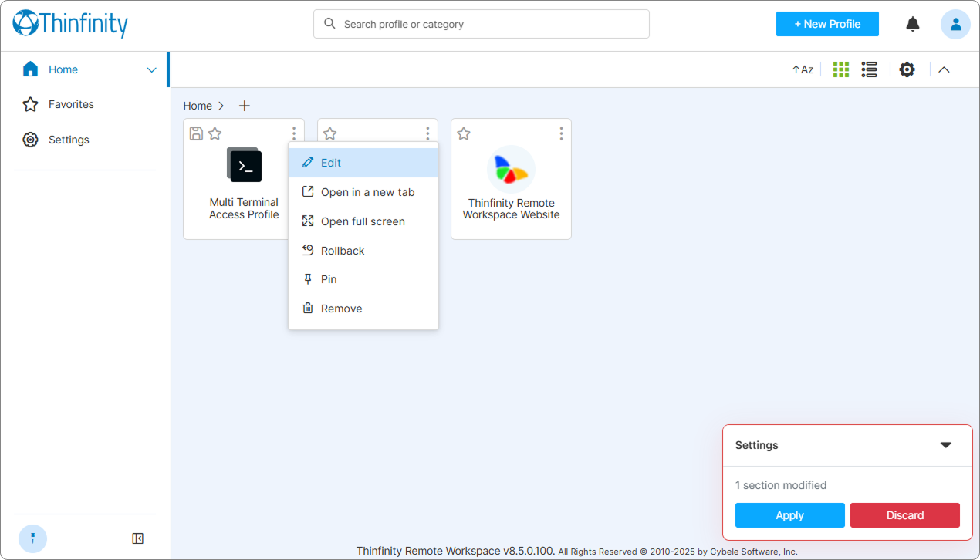Switch to grid view
Screen dimensions: 980x560
click(x=841, y=69)
